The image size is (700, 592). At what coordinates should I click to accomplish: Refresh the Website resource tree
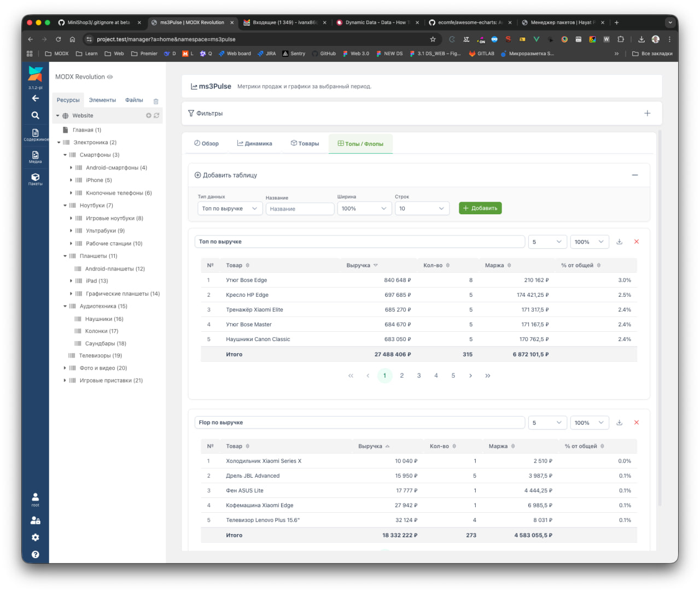[156, 116]
